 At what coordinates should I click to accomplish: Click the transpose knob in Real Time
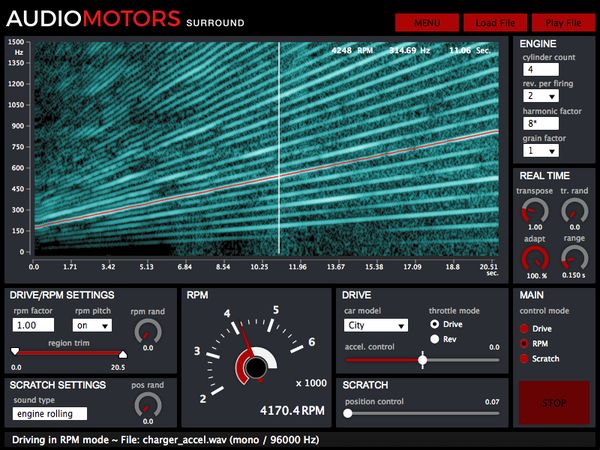(x=535, y=210)
